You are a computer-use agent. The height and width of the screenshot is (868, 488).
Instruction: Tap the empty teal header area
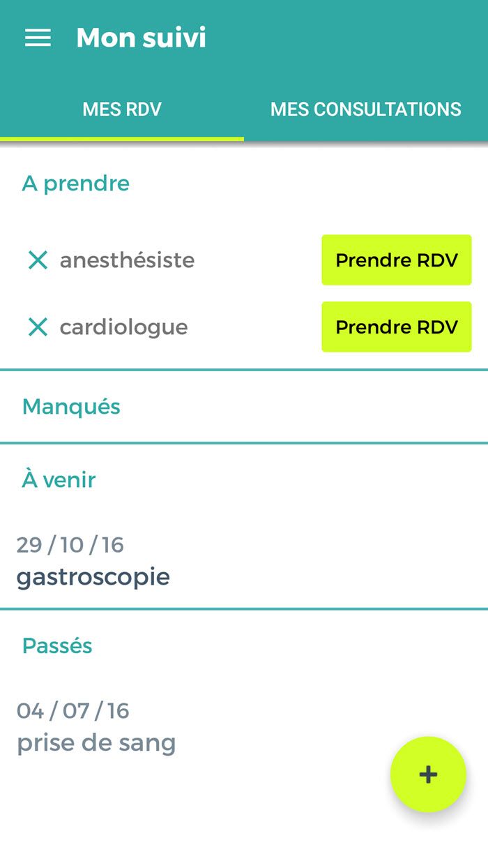(349, 38)
